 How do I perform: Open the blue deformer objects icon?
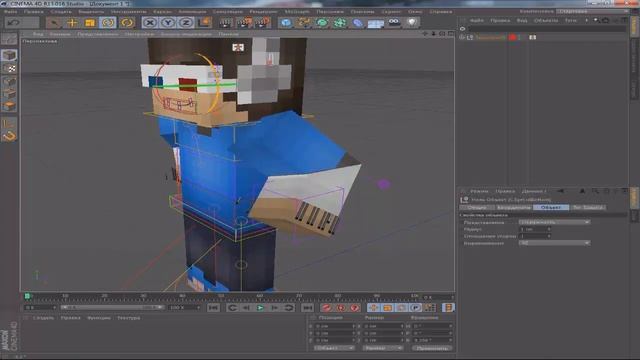358,22
